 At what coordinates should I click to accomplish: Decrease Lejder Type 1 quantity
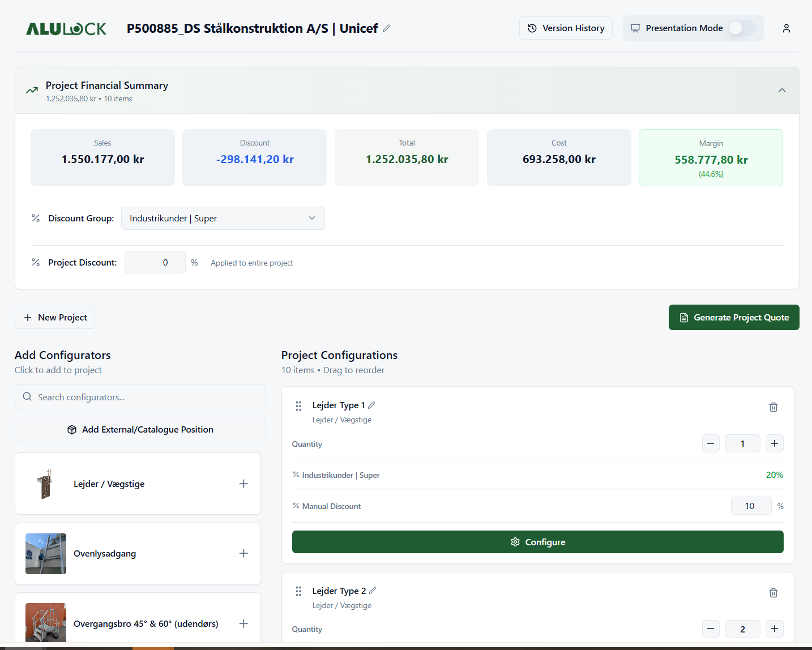[x=711, y=443]
